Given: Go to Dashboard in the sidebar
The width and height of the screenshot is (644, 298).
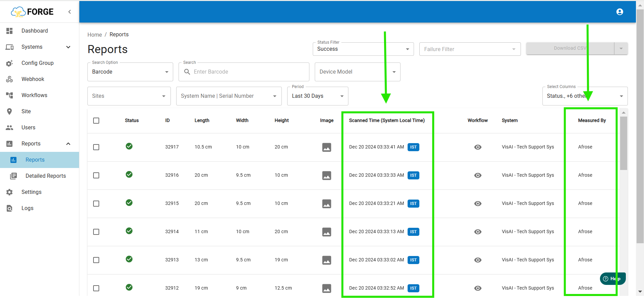Looking at the screenshot, I should pyautogui.click(x=35, y=31).
